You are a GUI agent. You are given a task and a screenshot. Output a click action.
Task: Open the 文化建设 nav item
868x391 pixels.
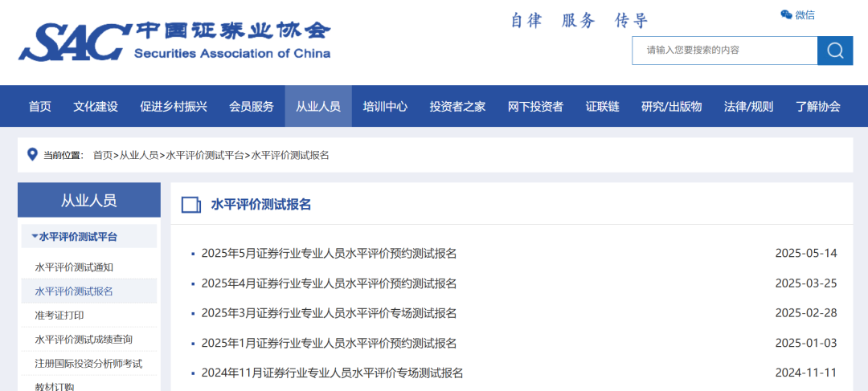[x=96, y=107]
